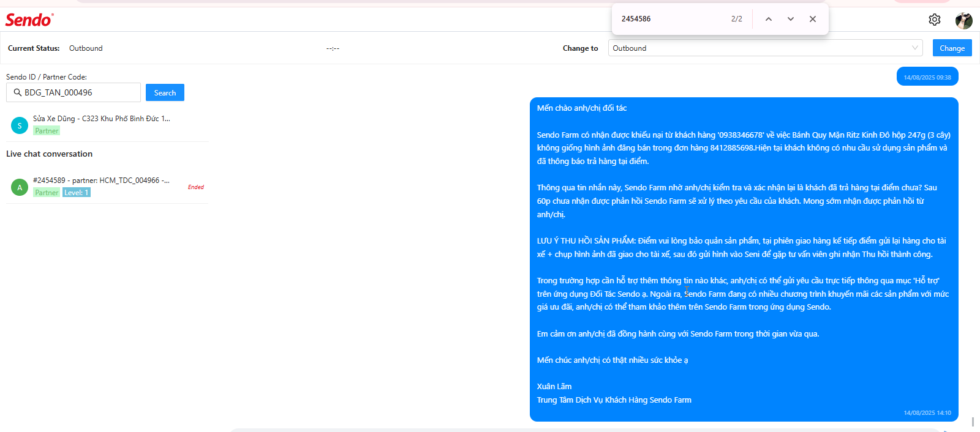This screenshot has width=980, height=432.
Task: Open the Change to status dropdown
Action: pyautogui.click(x=766, y=48)
